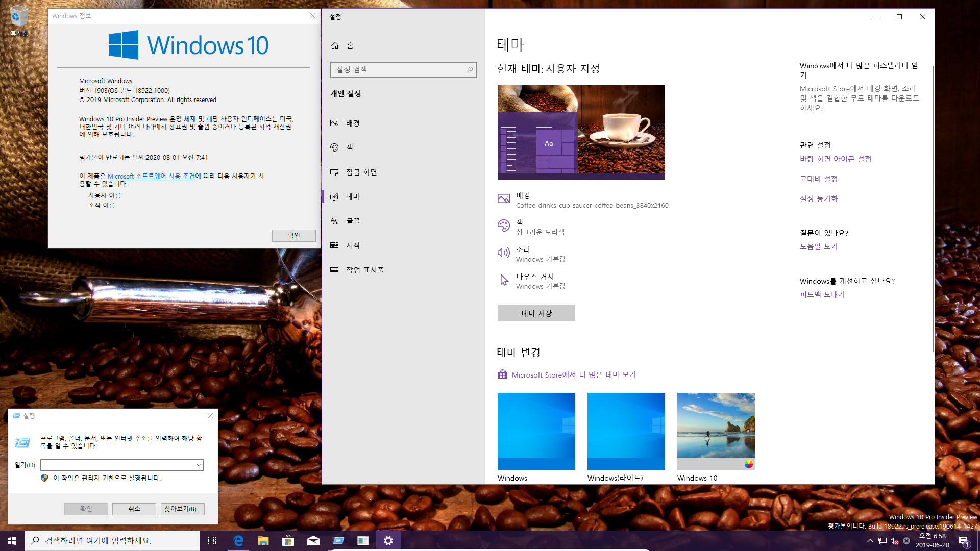Open Mail app from taskbar

[x=313, y=541]
